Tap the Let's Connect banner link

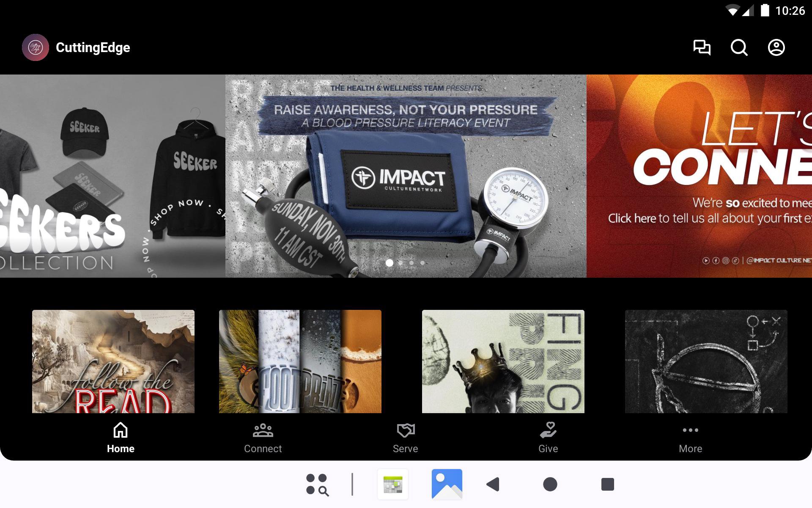(x=699, y=176)
